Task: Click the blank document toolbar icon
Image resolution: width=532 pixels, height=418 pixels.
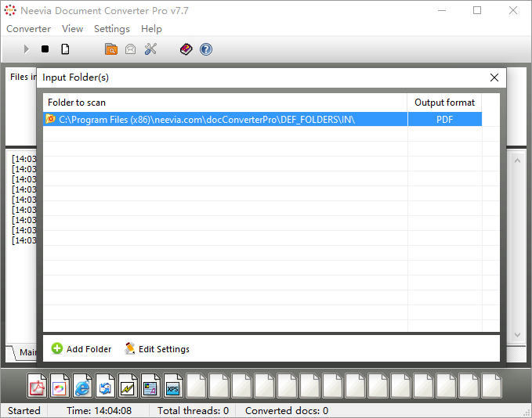Action: point(65,49)
